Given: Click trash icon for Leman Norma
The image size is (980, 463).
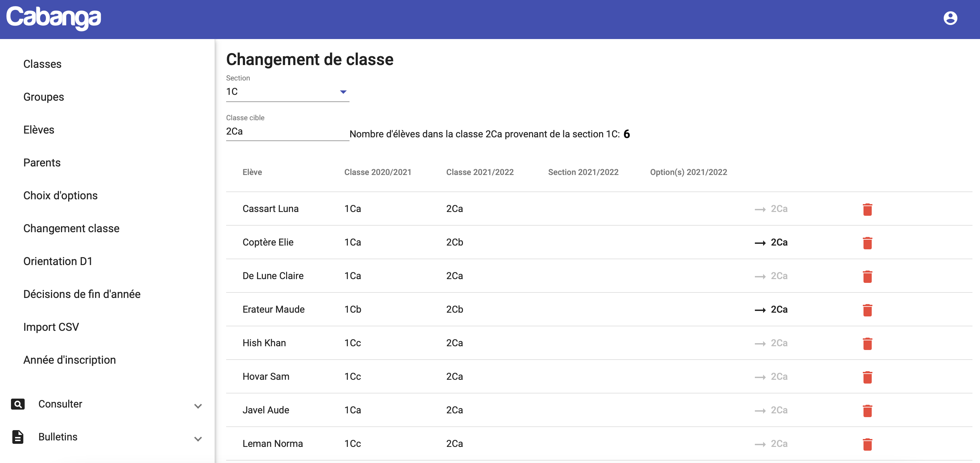Looking at the screenshot, I should [x=867, y=444].
